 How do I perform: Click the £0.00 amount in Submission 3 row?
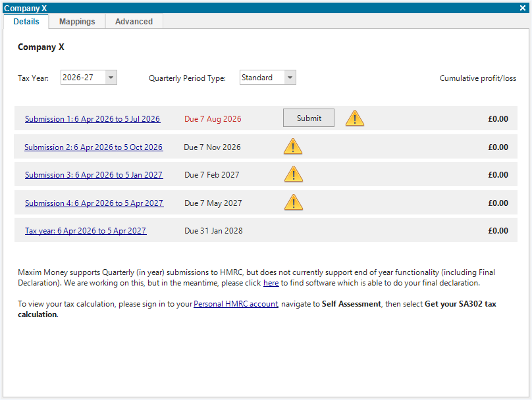point(498,175)
